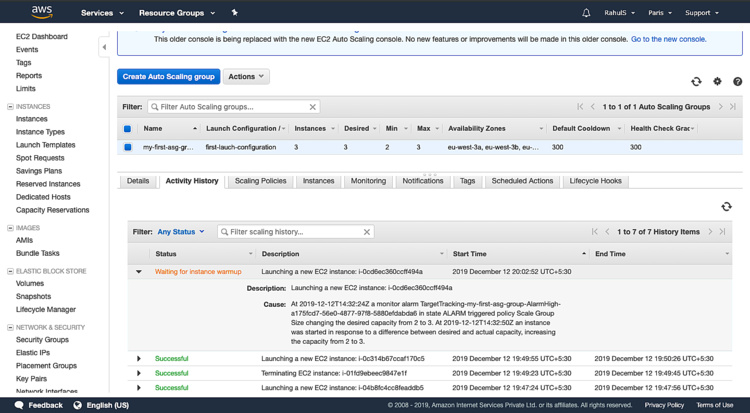Screen dimensions: 750x413
Task: Open the Actions dropdown
Action: [246, 77]
